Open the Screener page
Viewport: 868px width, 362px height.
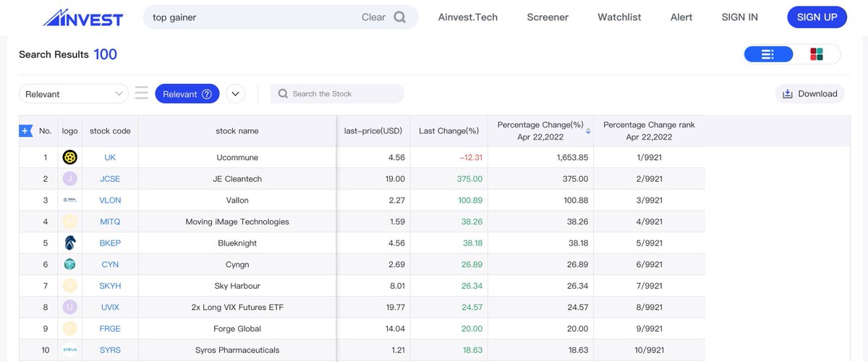tap(548, 17)
